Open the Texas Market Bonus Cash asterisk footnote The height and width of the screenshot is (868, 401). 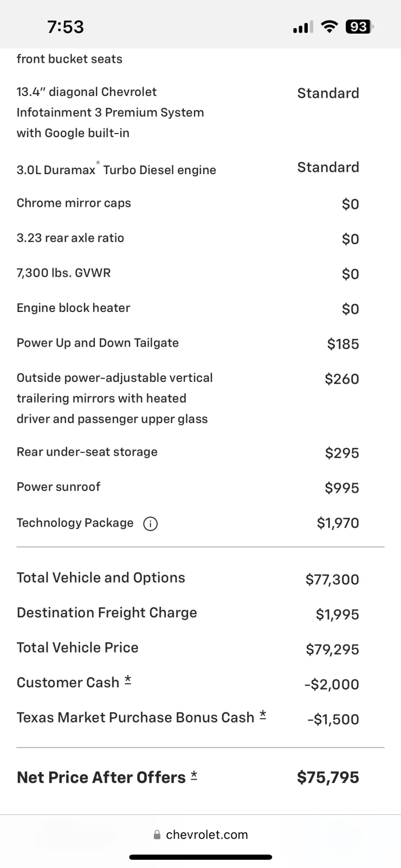click(263, 715)
